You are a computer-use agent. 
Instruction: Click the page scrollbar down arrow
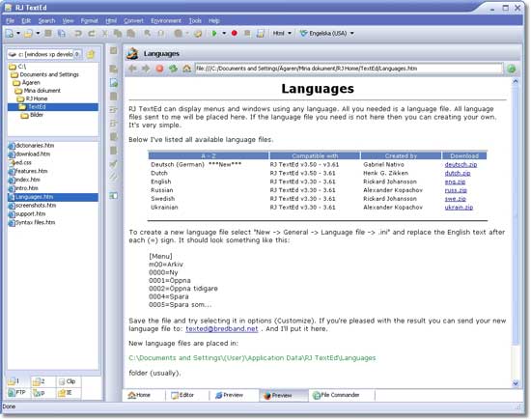pos(516,383)
